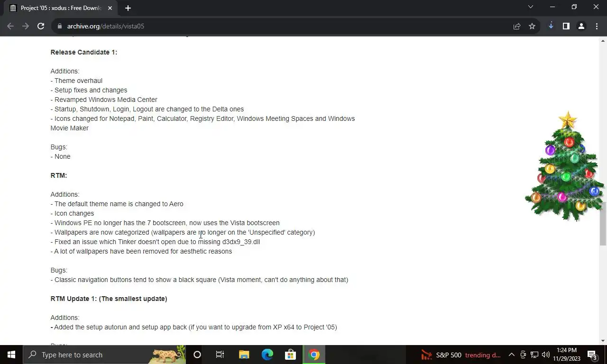Image resolution: width=607 pixels, height=364 pixels.
Task: Expand the tab search dropdown arrow
Action: [x=531, y=7]
